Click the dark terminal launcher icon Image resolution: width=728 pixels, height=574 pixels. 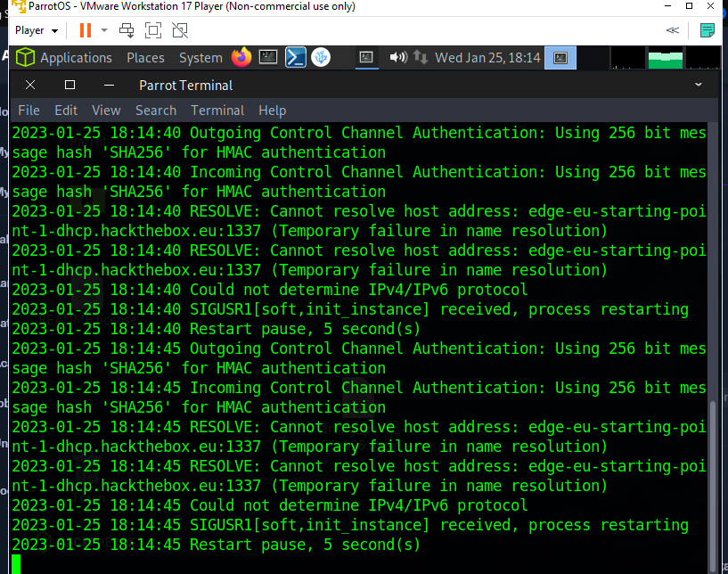[x=268, y=56]
